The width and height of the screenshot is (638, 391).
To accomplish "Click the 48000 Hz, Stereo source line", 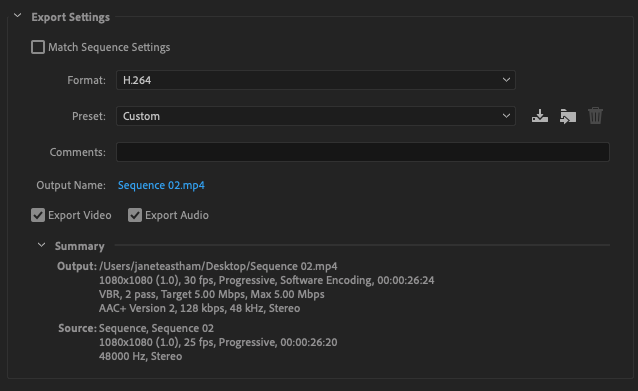I will point(140,356).
